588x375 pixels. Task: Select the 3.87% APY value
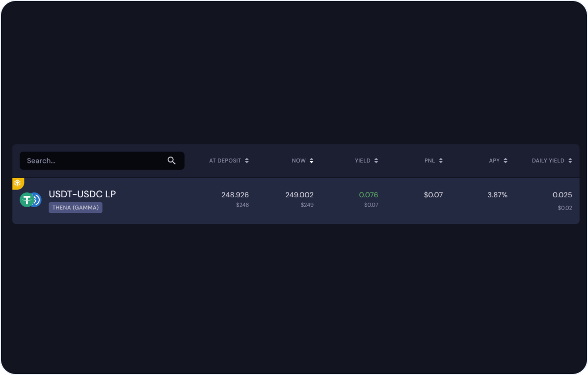(497, 195)
